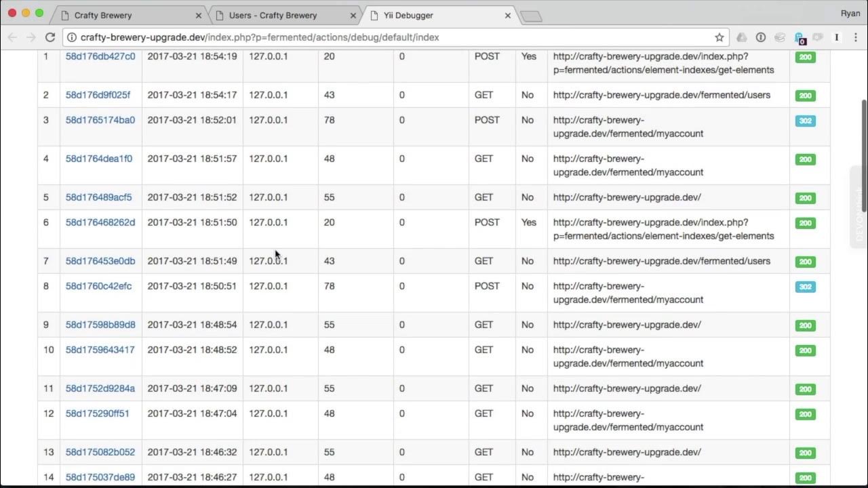Switch to Users - Crafty Brewery tab
Image resolution: width=868 pixels, height=488 pixels.
[x=278, y=15]
